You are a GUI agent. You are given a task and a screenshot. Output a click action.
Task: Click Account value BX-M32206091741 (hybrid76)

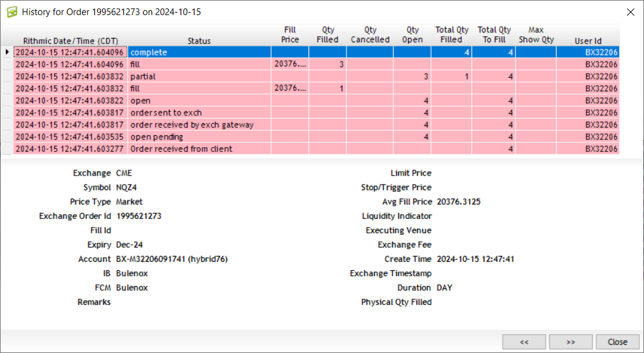172,259
